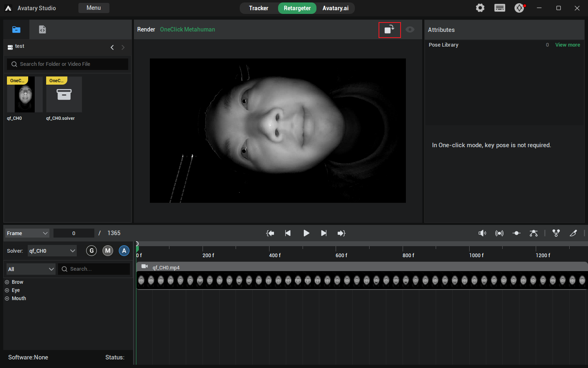
Task: Toggle the M mode button
Action: pyautogui.click(x=108, y=251)
